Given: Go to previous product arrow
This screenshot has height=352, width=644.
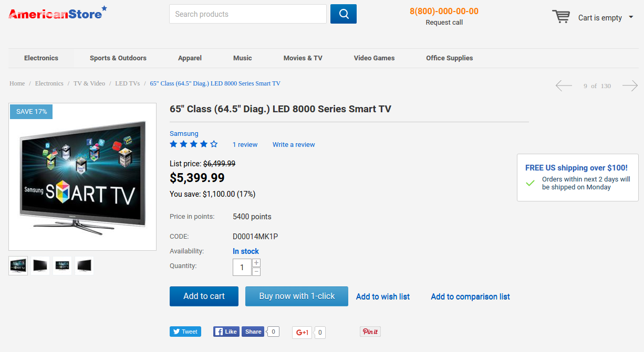Looking at the screenshot, I should tap(564, 86).
